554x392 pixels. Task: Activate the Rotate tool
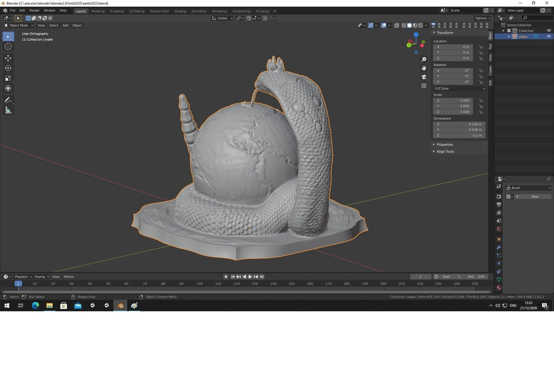click(x=8, y=68)
